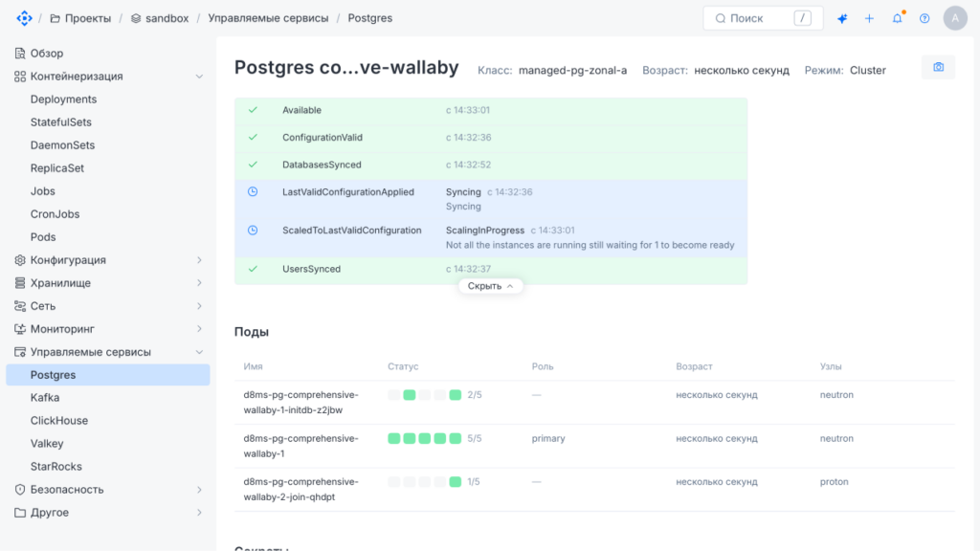
Task: Open the help question mark icon
Action: (x=924, y=19)
